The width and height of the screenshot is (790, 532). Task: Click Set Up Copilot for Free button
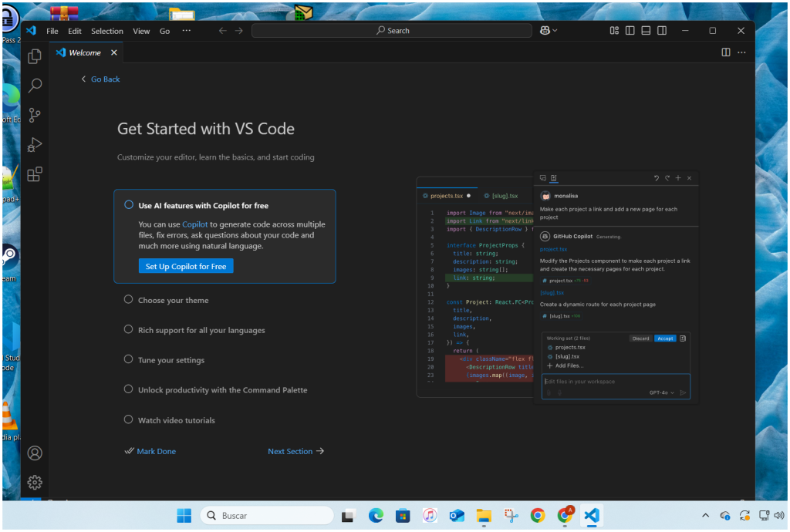click(x=186, y=266)
